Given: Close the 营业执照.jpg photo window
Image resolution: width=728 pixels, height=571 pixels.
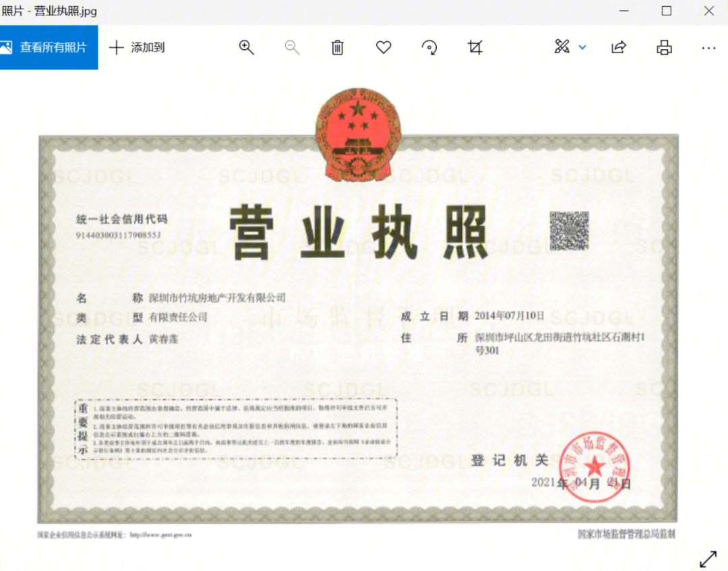Looking at the screenshot, I should [709, 11].
